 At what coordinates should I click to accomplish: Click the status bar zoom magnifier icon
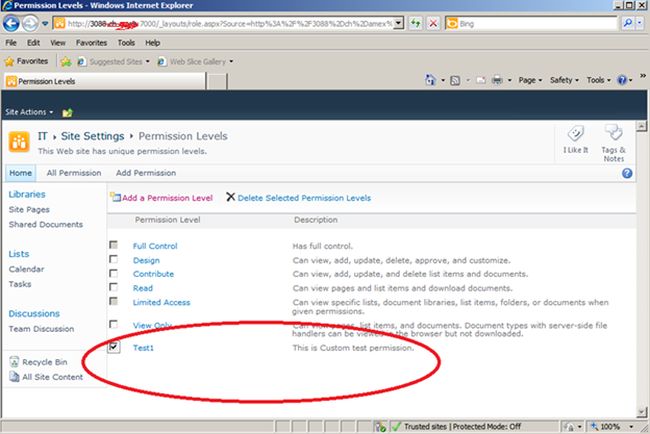click(x=594, y=426)
